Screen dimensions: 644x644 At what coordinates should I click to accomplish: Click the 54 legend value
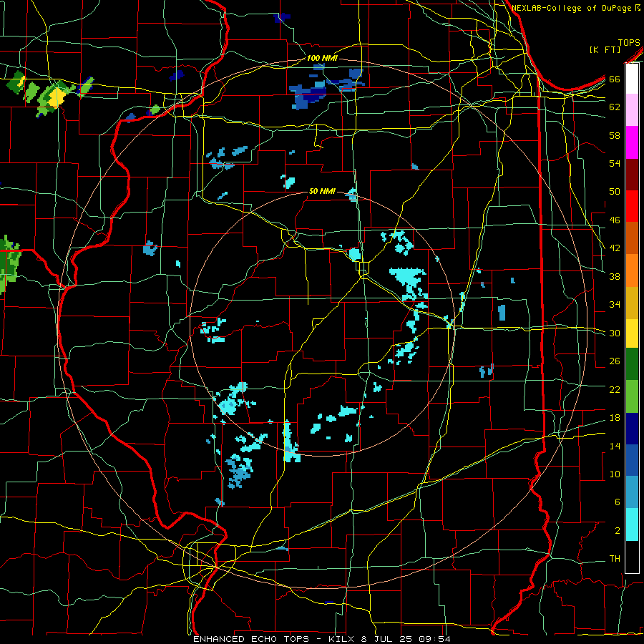(x=615, y=163)
